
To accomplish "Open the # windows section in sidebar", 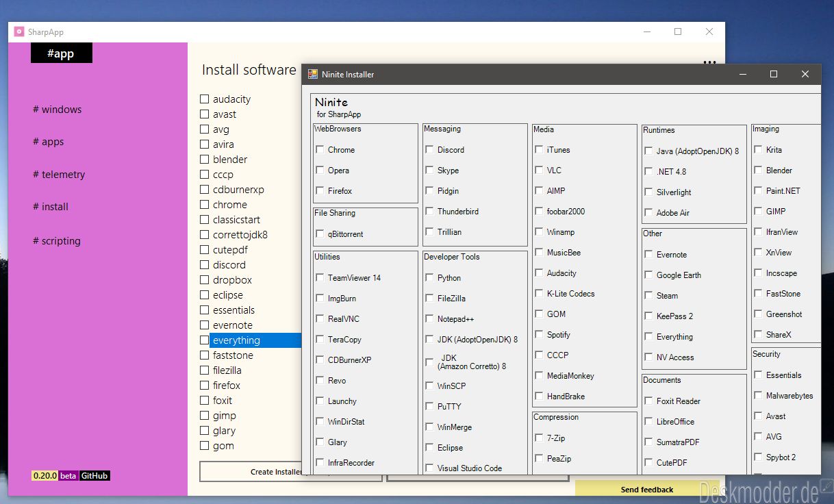I will coord(58,110).
